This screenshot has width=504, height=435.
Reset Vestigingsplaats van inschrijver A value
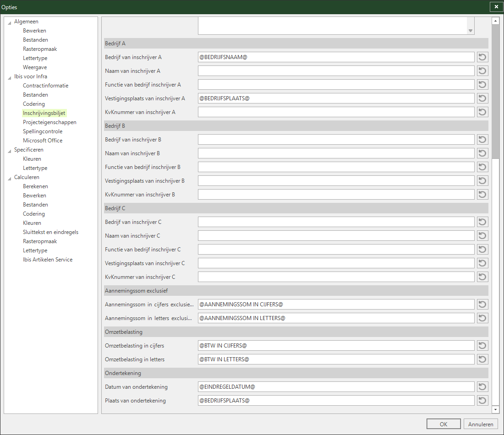click(x=482, y=98)
